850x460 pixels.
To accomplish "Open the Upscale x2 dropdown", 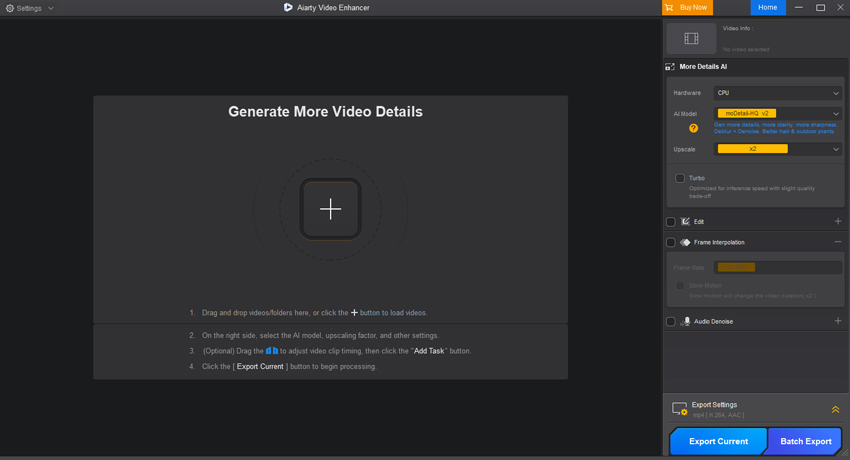I will (x=778, y=149).
